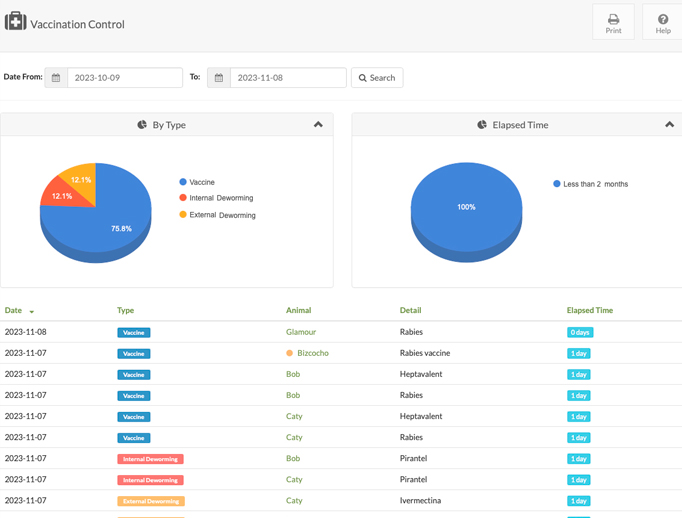The height and width of the screenshot is (518, 682).
Task: Collapse the By Type panel chevron
Action: [x=318, y=124]
